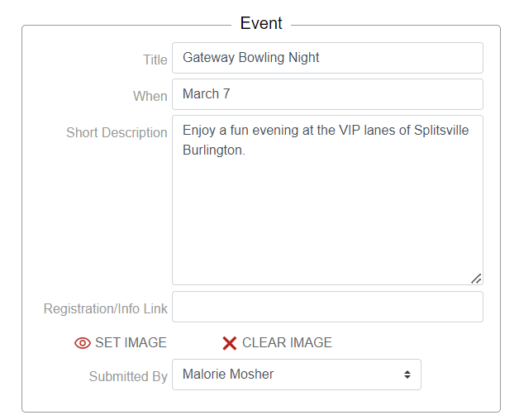Image resolution: width=519 pixels, height=420 pixels.
Task: Click the Submitted By label
Action: pyautogui.click(x=128, y=376)
